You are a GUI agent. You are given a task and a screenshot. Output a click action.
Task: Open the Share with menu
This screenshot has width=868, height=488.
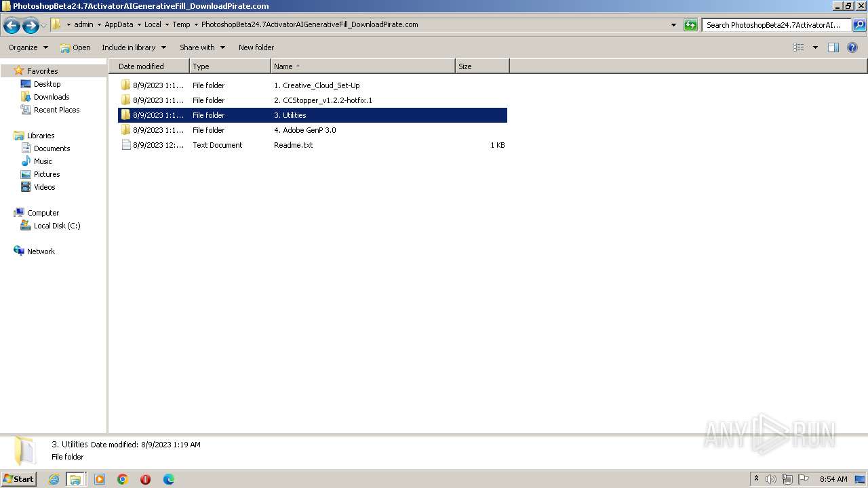[202, 47]
